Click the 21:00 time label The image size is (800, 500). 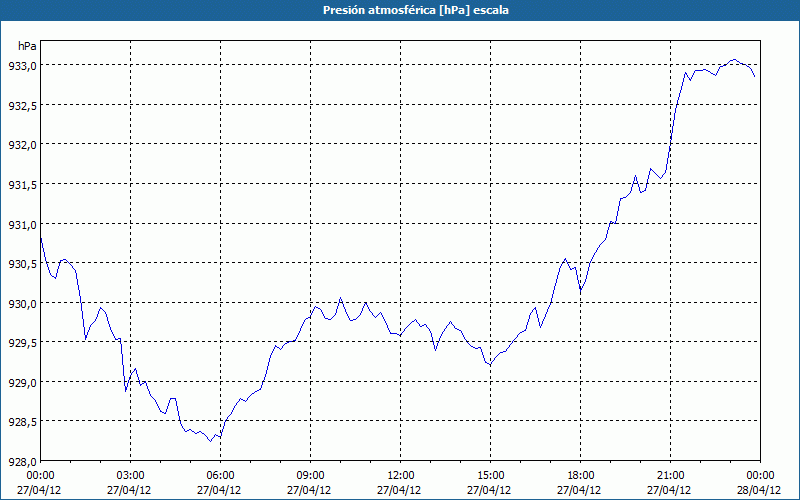(x=670, y=475)
